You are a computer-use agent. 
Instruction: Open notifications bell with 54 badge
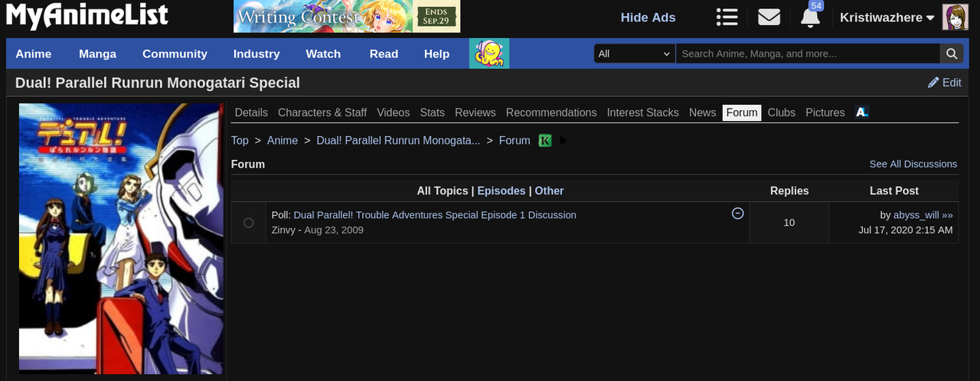(811, 16)
